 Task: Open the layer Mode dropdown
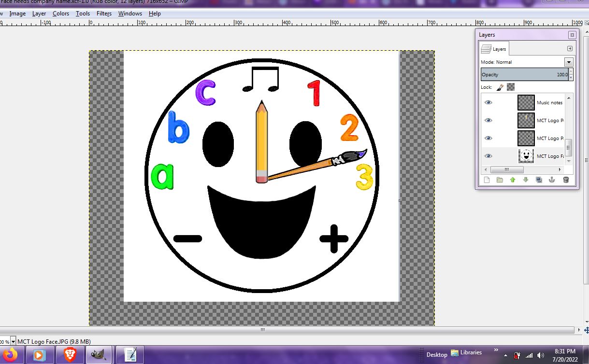click(569, 62)
